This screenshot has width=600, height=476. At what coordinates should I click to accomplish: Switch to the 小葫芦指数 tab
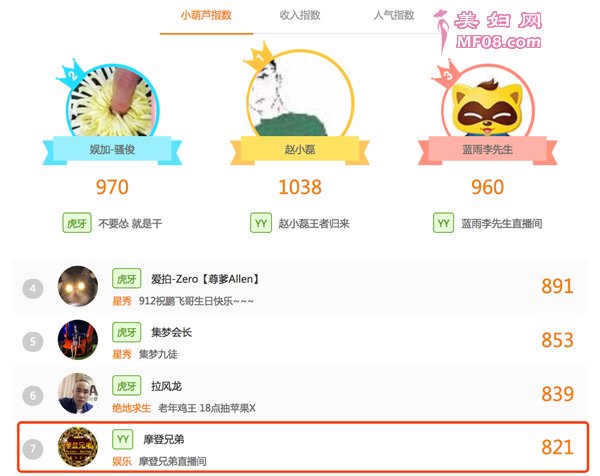[206, 15]
